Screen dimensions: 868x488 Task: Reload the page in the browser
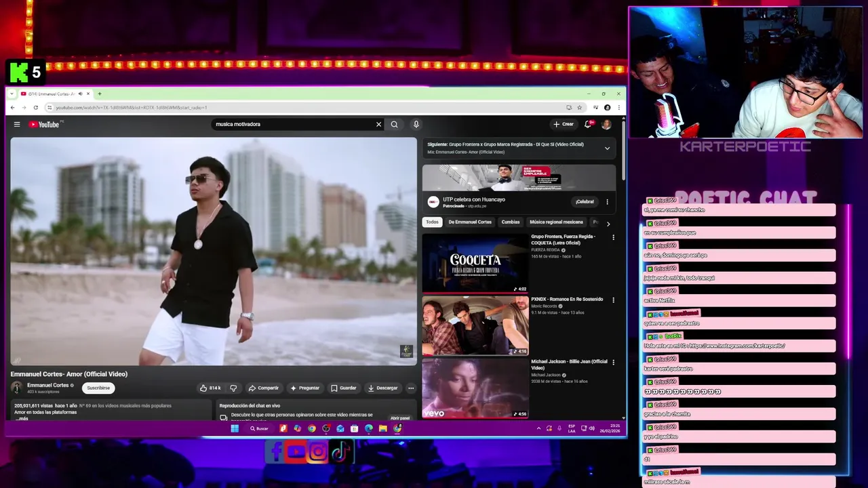click(x=35, y=107)
